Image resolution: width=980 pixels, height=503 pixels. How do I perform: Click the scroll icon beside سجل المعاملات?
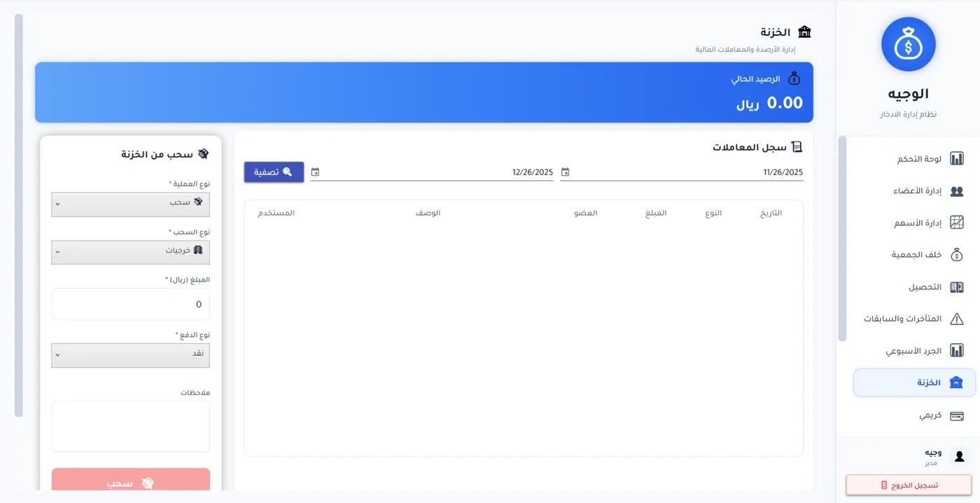click(797, 147)
